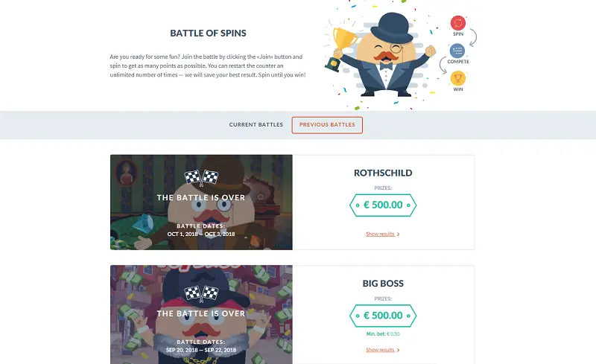Click the checkered flags on Big Boss banner
Image resolution: width=596 pixels, height=364 pixels.
click(201, 291)
